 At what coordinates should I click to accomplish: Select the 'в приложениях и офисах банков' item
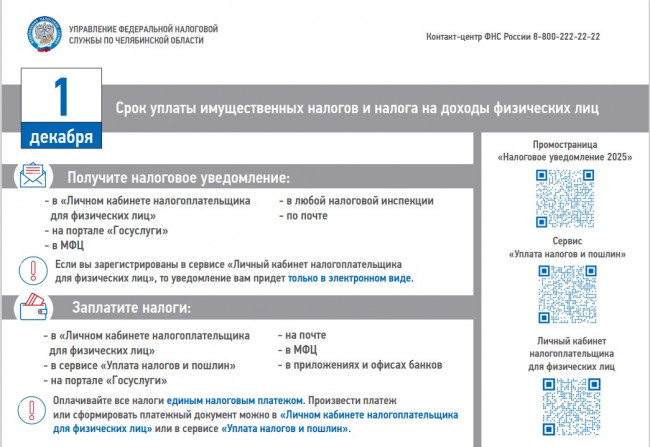pyautogui.click(x=363, y=366)
